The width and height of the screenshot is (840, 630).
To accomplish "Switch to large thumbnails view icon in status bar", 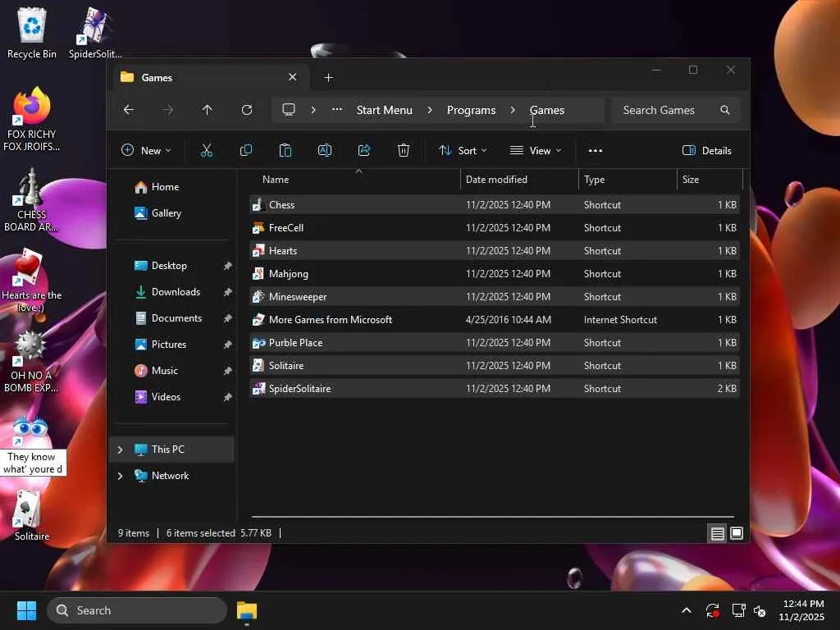I will coord(737,533).
